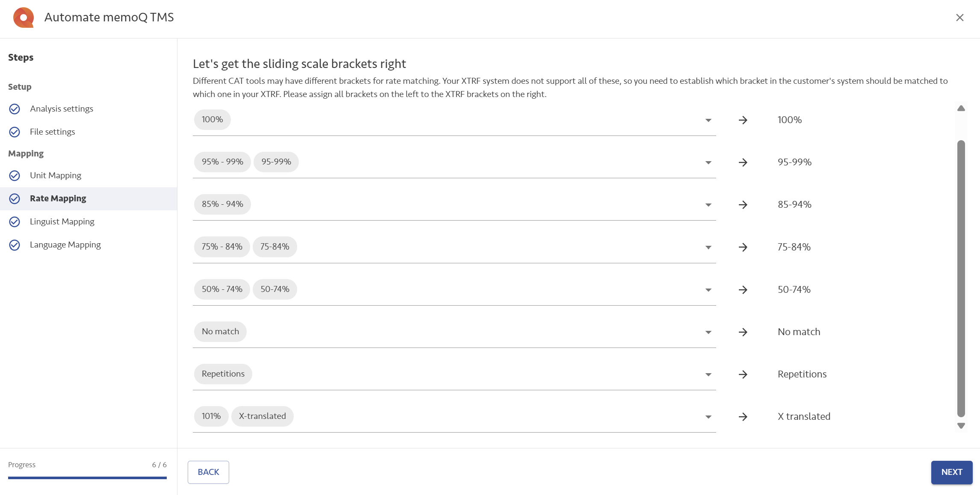Image resolution: width=980 pixels, height=495 pixels.
Task: Click the Unit Mapping checkmark icon
Action: (15, 176)
